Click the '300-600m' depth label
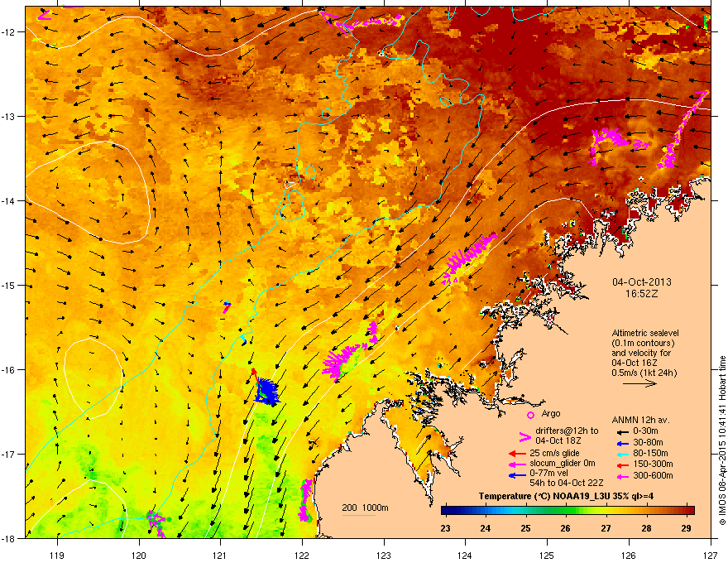The width and height of the screenshot is (728, 563). [653, 476]
